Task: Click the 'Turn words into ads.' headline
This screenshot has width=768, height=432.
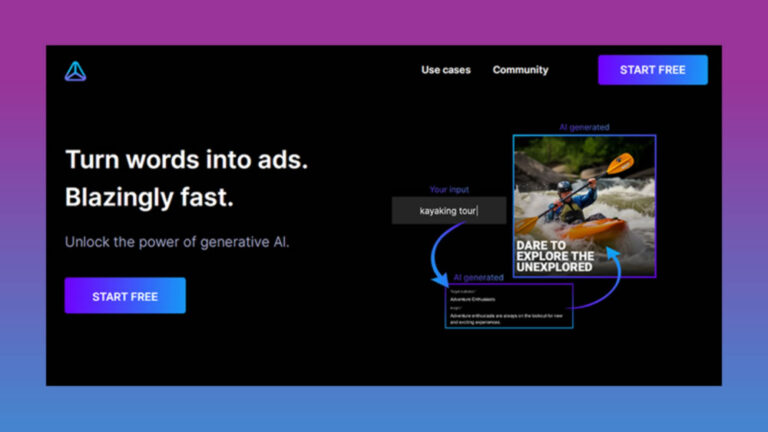Action: 187,160
